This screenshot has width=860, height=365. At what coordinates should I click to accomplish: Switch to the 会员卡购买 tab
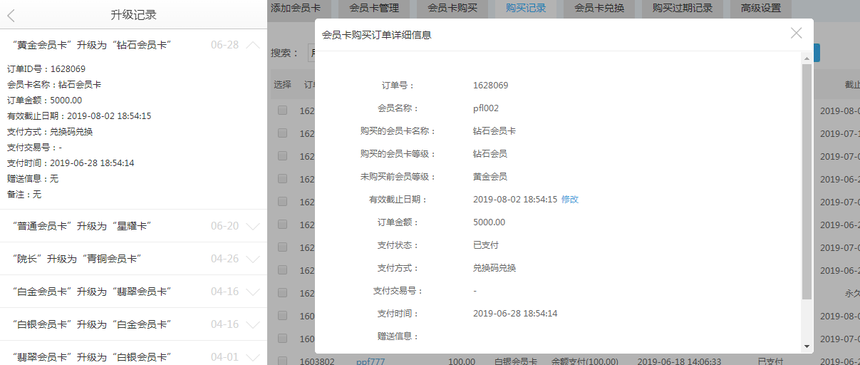(x=452, y=8)
